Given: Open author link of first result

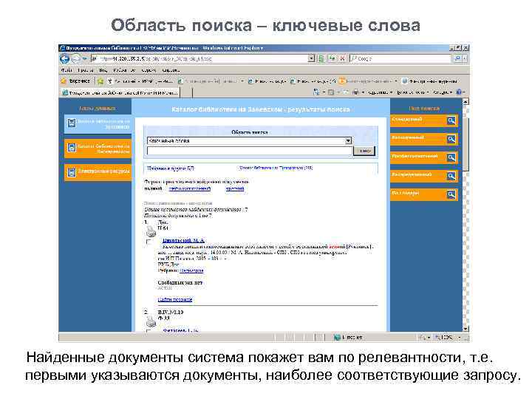Looking at the screenshot, I should 183,241.
